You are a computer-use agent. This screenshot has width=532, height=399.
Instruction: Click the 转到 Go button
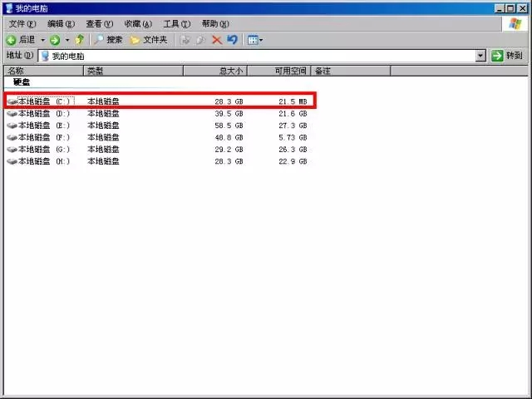(507, 56)
